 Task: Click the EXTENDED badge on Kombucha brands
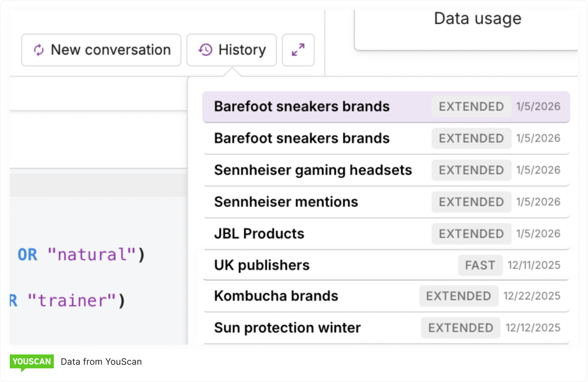(458, 296)
